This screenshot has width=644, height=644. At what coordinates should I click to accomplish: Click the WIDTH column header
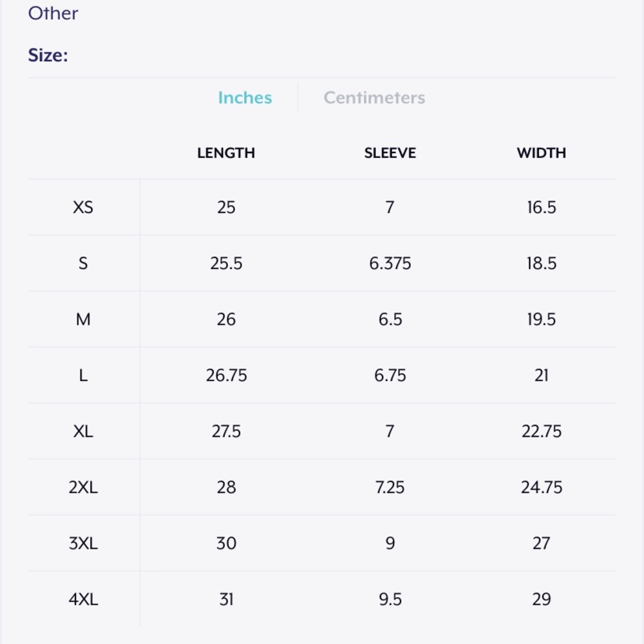pyautogui.click(x=542, y=153)
